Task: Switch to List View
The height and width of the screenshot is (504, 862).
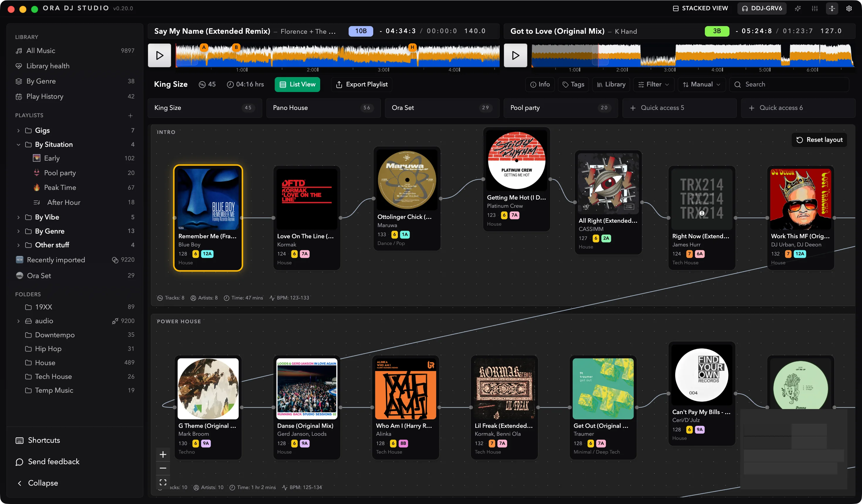Action: click(297, 84)
